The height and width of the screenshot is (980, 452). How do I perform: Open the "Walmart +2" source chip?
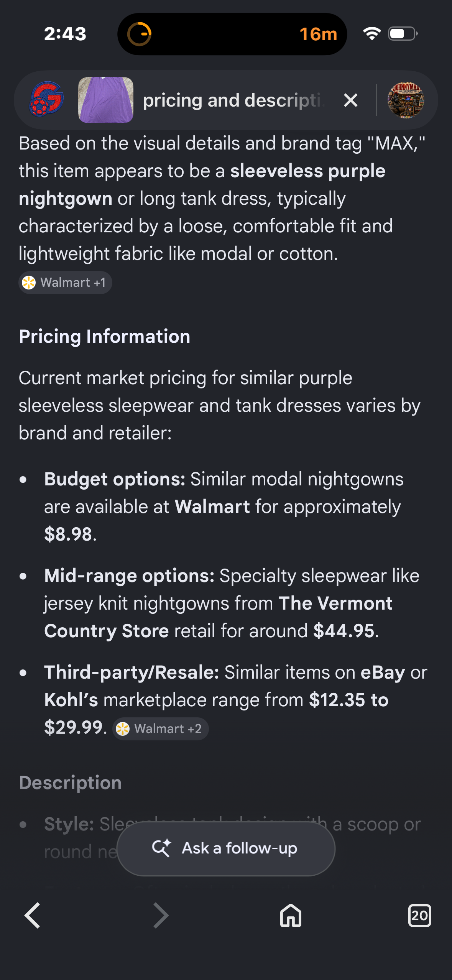tap(161, 728)
